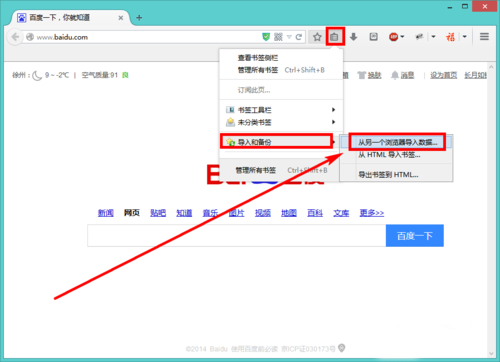Open the 消息 messages link
The image size is (500, 362).
point(407,75)
